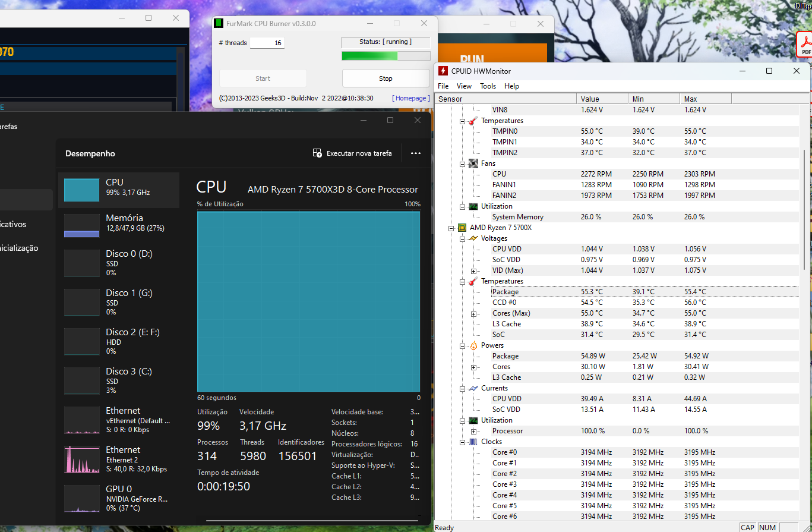
Task: Select Disco 2 (E: F:) HDD item
Action: pos(119,341)
